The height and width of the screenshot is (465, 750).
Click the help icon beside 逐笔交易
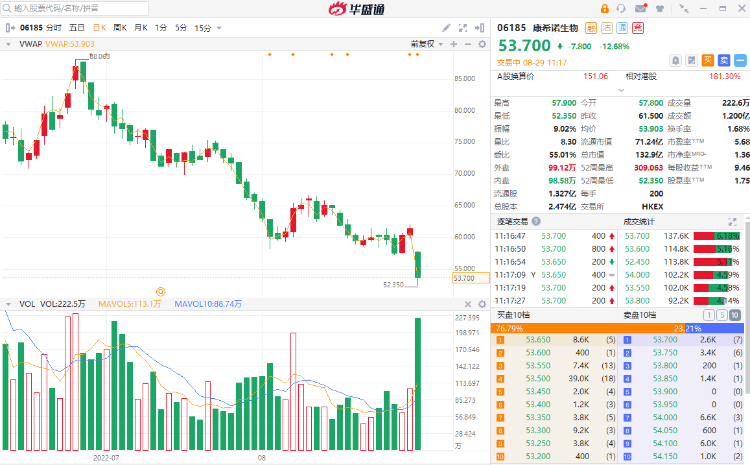pos(536,221)
